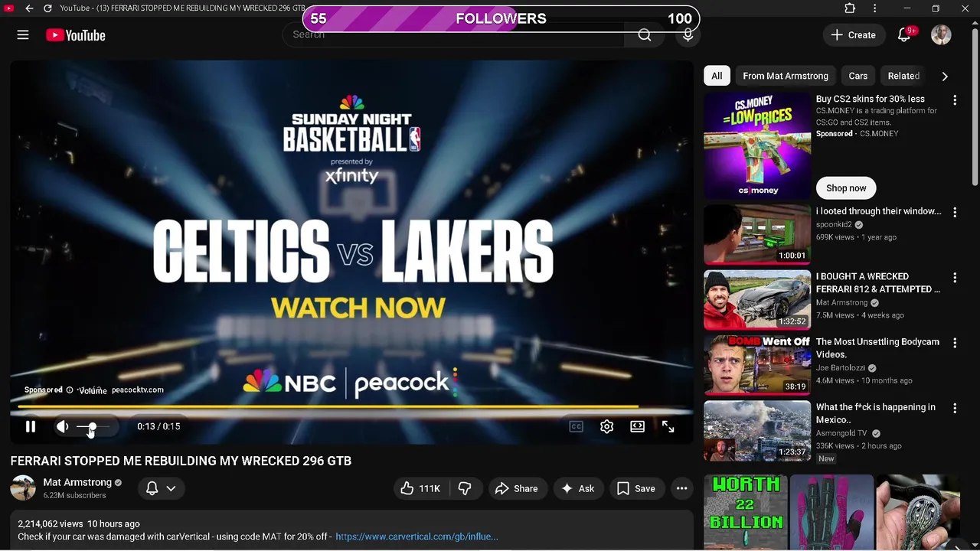The image size is (980, 551).
Task: Save video to a playlist
Action: pyautogui.click(x=636, y=488)
